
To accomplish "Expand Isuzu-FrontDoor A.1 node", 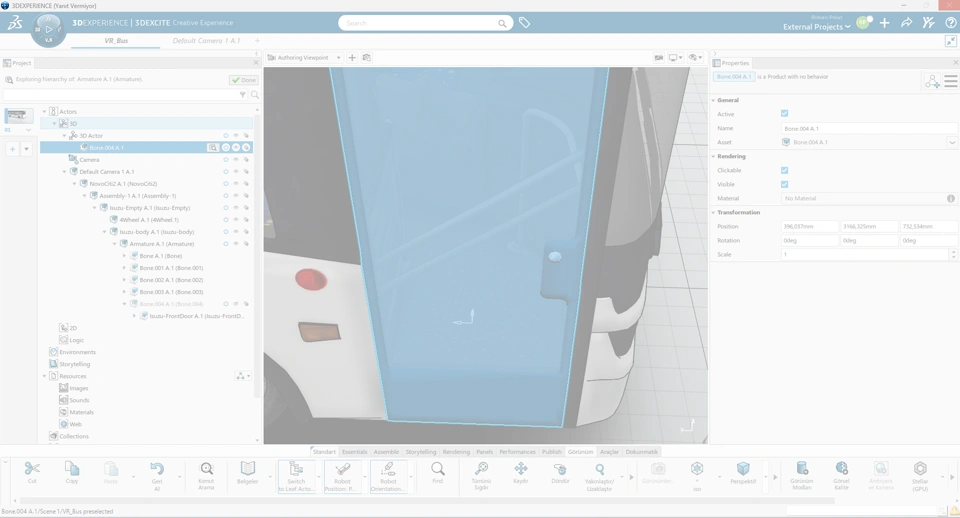I will pos(135,316).
